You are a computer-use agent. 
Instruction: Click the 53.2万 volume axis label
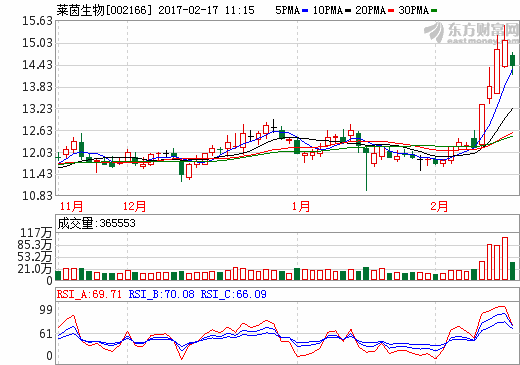[35, 257]
